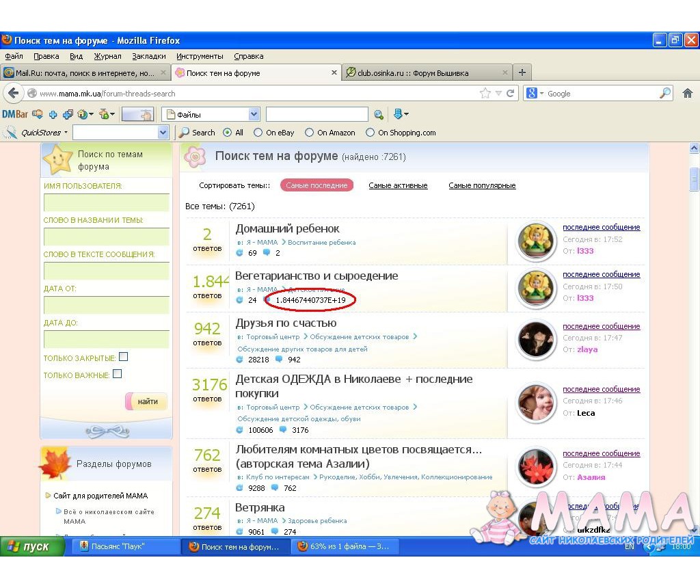Open a new tab with the plus button
The image size is (700, 588).
(522, 72)
